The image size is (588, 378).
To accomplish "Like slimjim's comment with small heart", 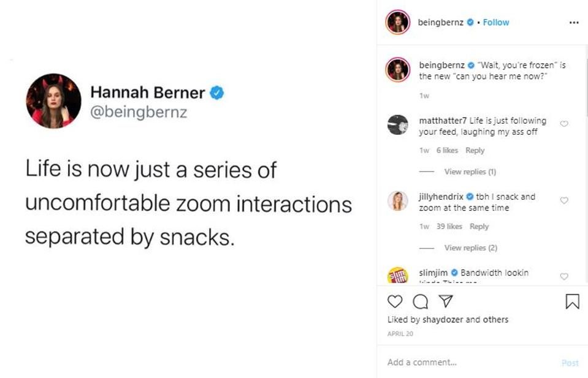I will (x=564, y=276).
